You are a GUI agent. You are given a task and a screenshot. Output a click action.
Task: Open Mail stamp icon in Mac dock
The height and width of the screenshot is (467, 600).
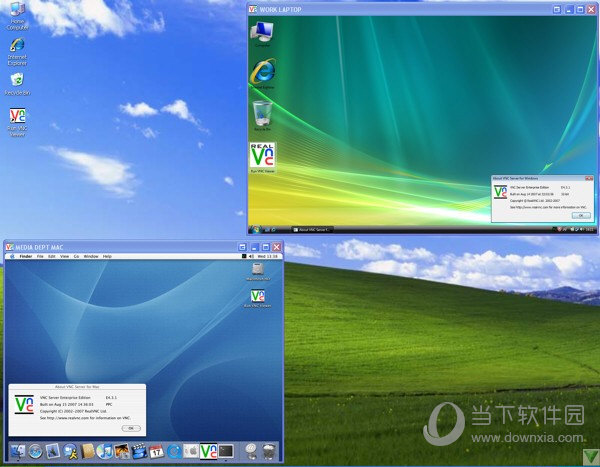(x=53, y=452)
